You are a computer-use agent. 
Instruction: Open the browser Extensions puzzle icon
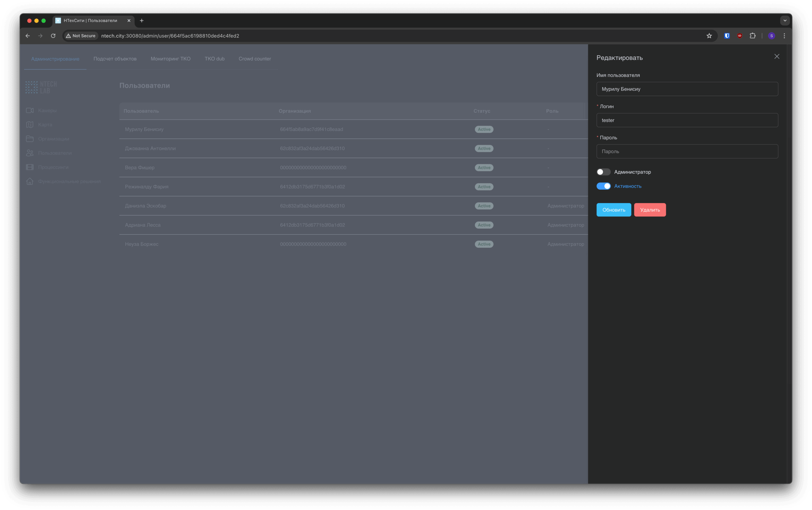[x=752, y=36]
